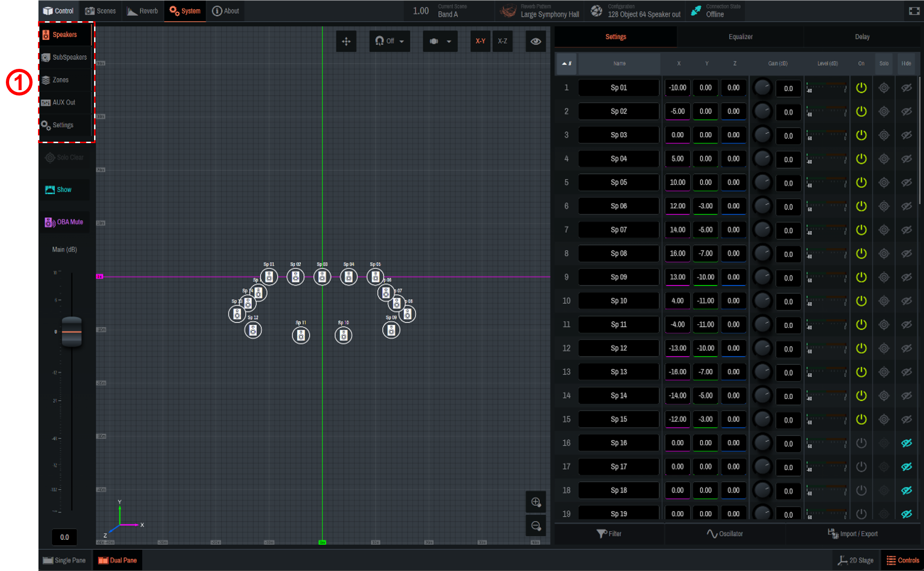Click the zoom out magnifier icon
This screenshot has width=924, height=571.
536,526
